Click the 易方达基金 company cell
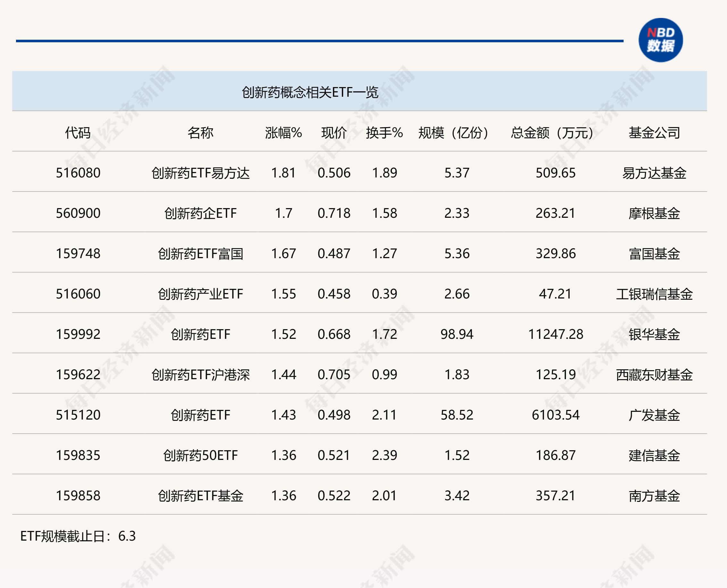The width and height of the screenshot is (727, 588). [x=654, y=173]
